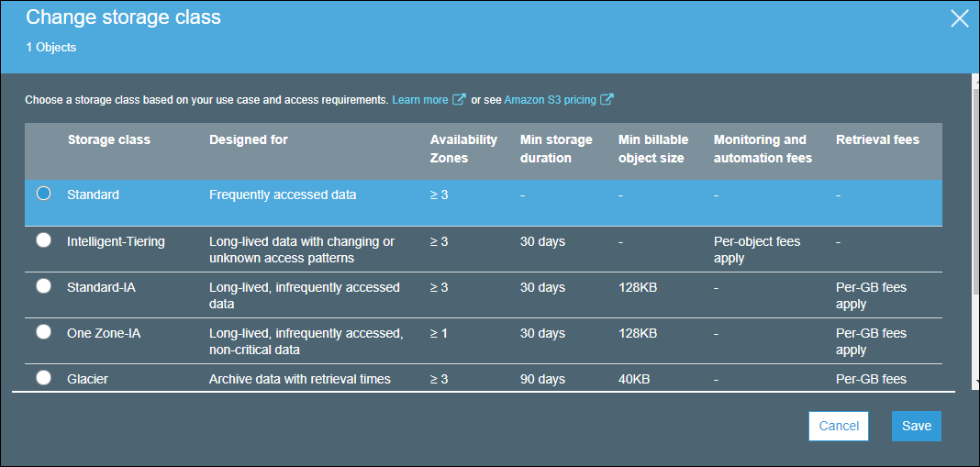Choose the Standard-IA radio button
The width and height of the screenshot is (980, 467).
pyautogui.click(x=44, y=286)
